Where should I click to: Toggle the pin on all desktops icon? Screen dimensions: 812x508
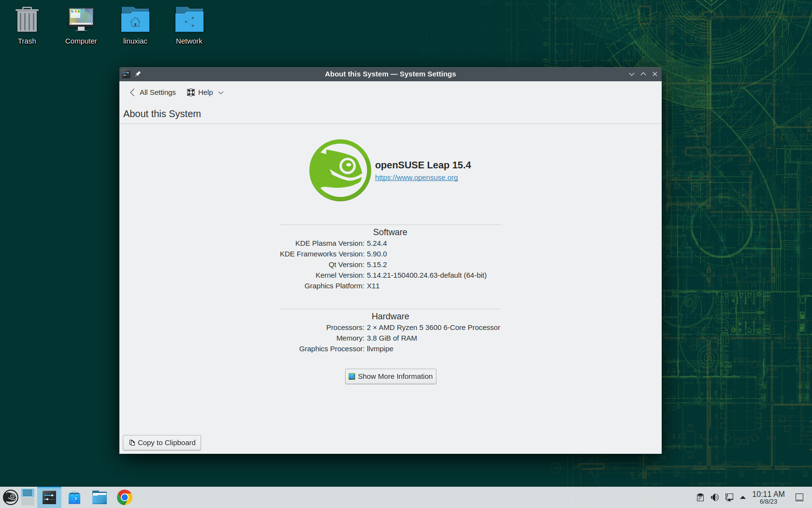point(138,74)
